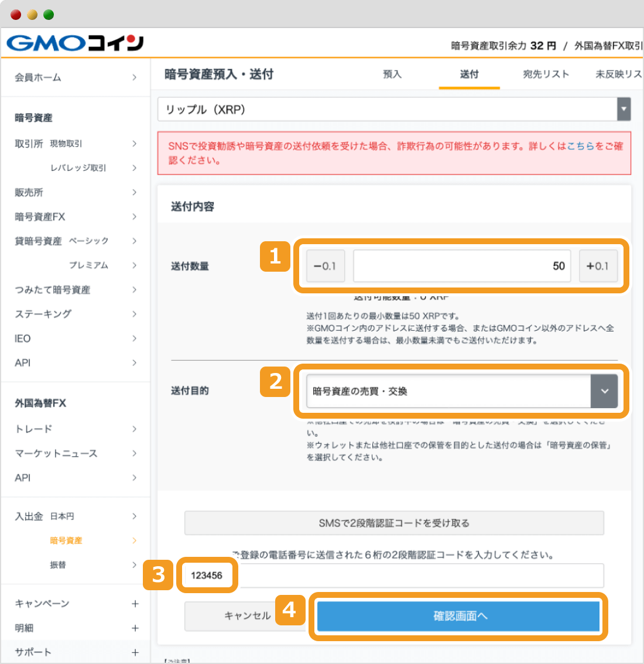Click the 確認画面へ confirm button

pos(458,616)
